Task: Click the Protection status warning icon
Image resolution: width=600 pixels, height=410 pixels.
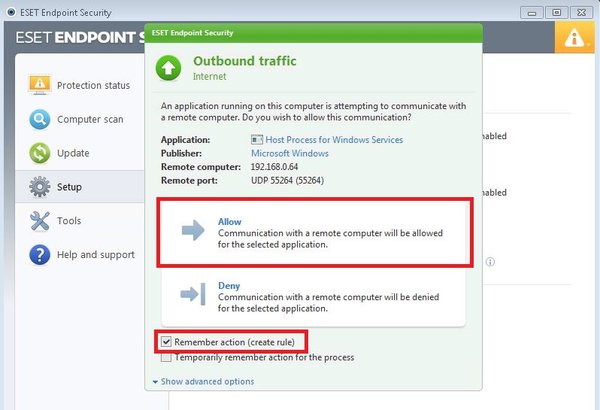Action: click(39, 85)
